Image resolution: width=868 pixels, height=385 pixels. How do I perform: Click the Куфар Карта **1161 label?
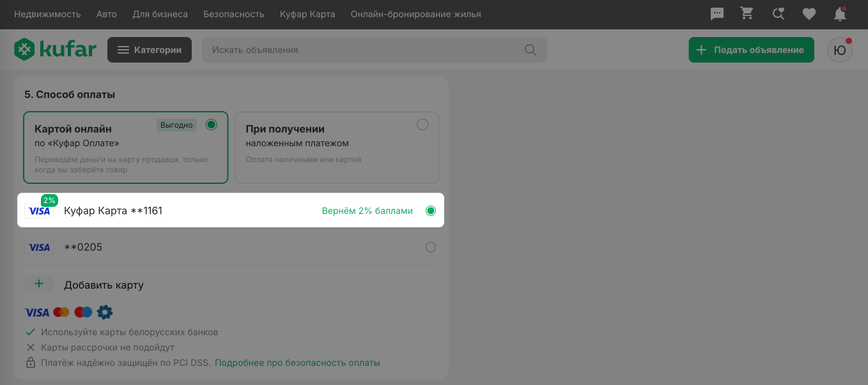tap(113, 211)
